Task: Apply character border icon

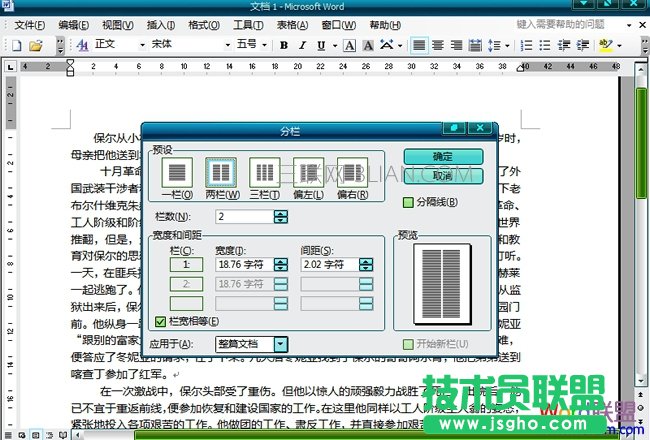Action: coord(349,45)
